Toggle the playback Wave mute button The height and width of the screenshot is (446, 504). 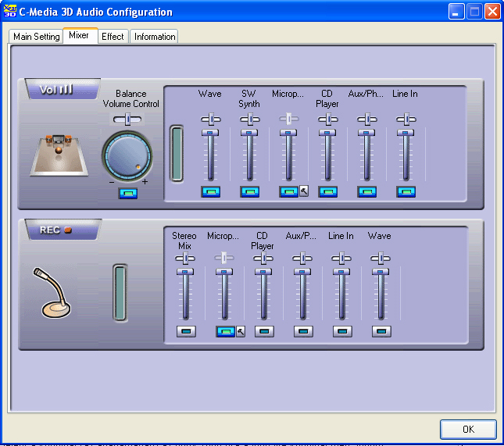(x=210, y=192)
